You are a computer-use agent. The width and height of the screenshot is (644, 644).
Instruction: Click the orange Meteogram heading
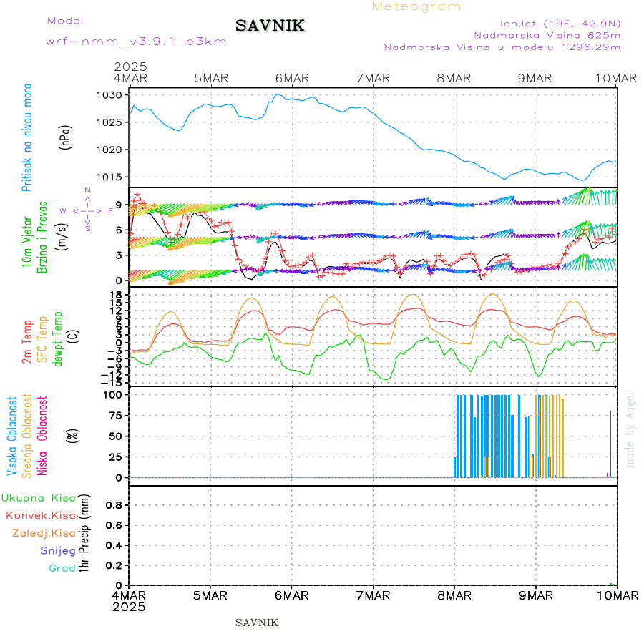pos(416,6)
